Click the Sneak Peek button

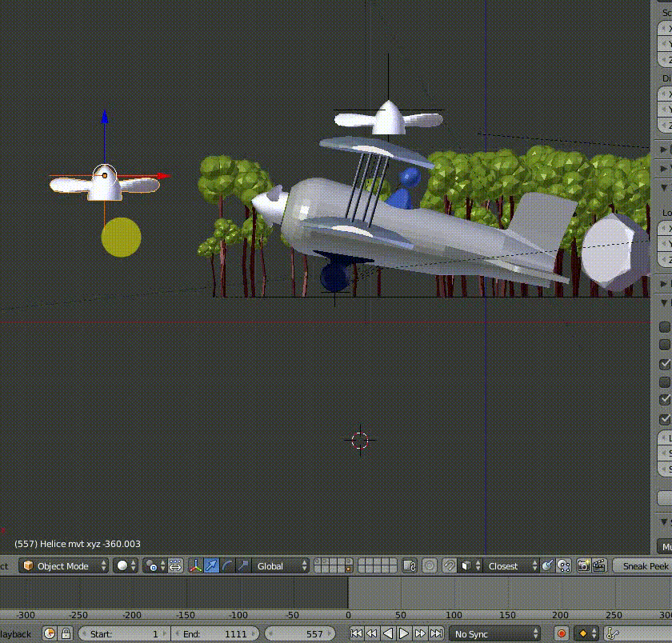point(645,565)
